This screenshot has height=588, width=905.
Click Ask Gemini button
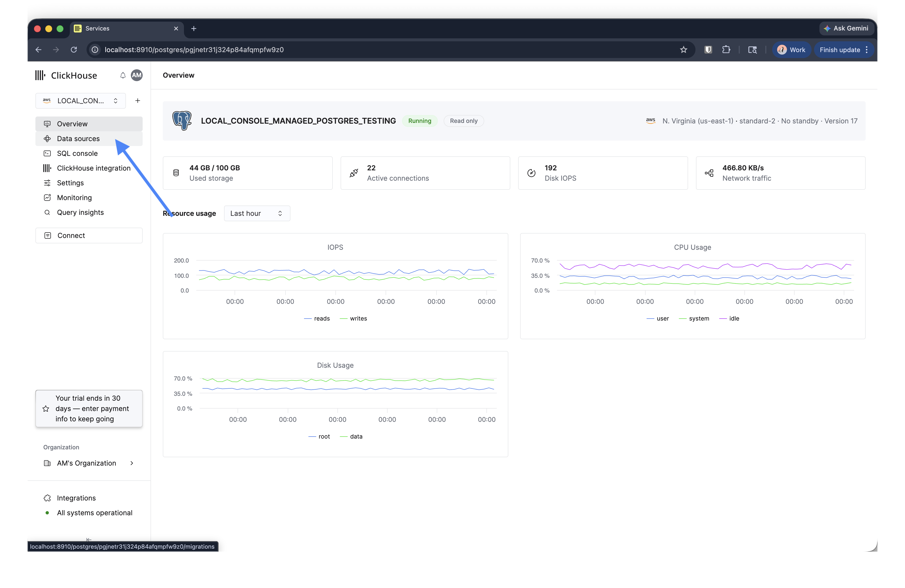pos(846,29)
